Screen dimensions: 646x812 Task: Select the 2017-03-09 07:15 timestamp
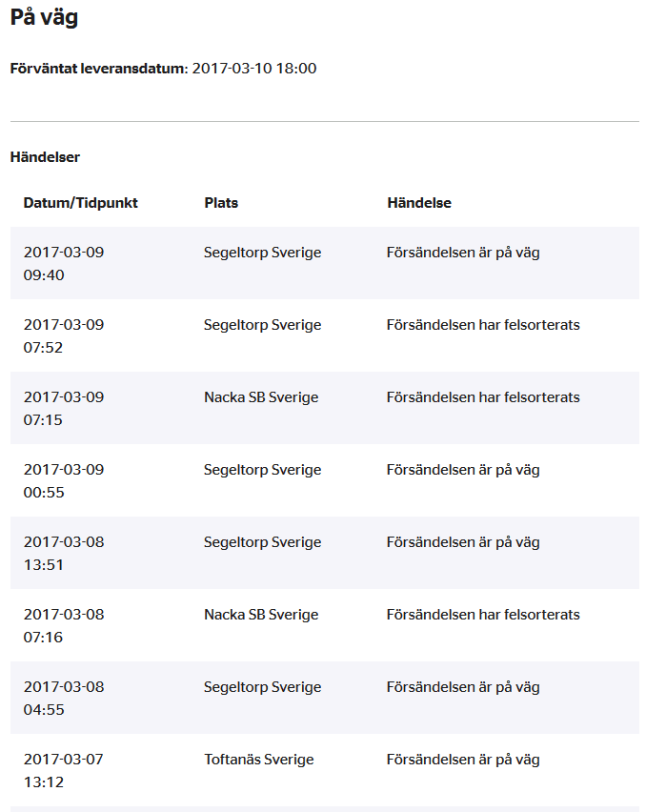coord(64,408)
